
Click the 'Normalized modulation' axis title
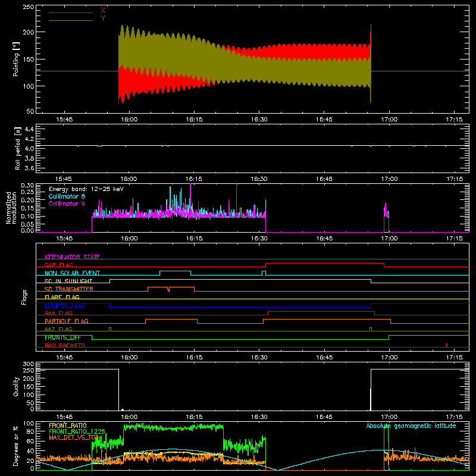[x=11, y=208]
